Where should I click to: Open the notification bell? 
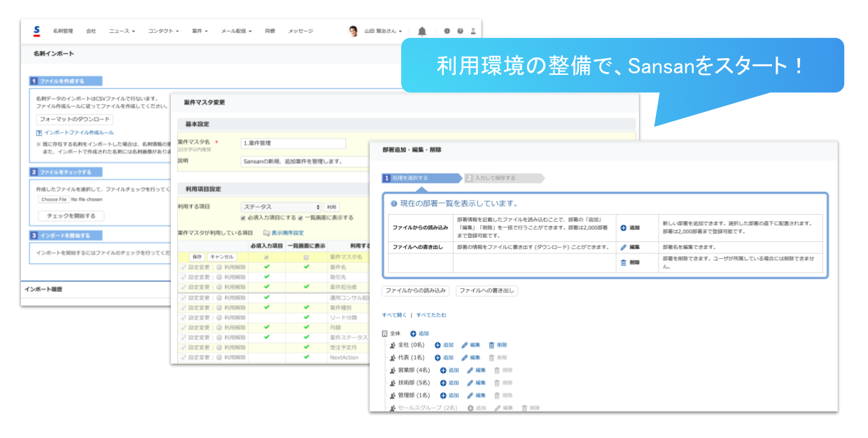422,31
